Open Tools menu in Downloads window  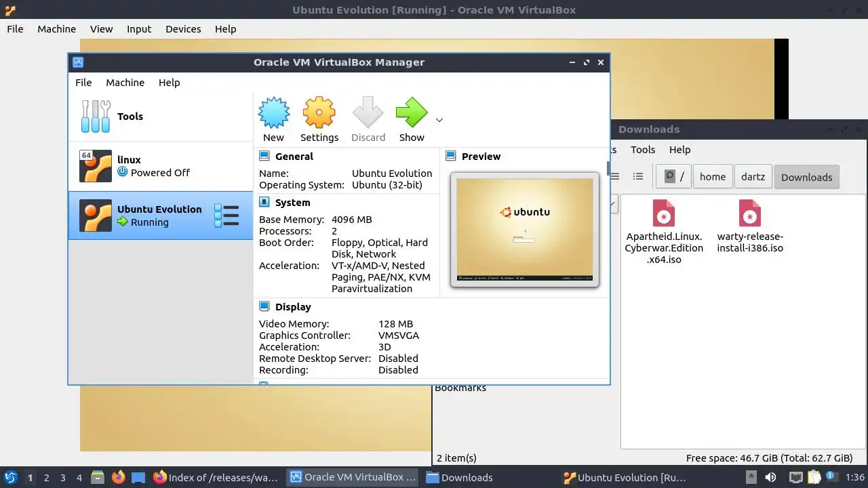[x=643, y=150]
